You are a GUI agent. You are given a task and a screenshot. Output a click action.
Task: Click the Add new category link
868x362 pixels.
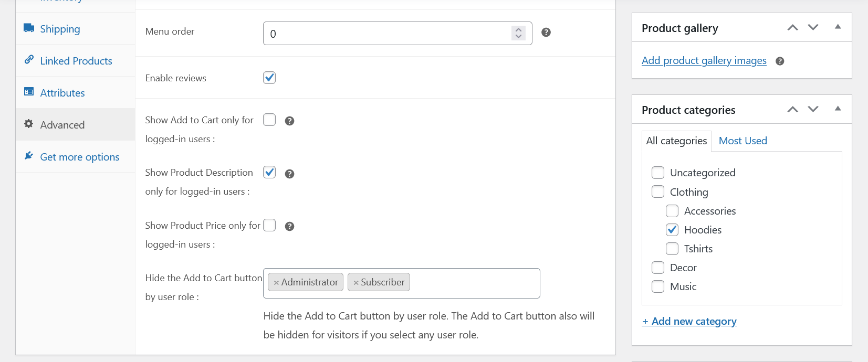(x=689, y=321)
